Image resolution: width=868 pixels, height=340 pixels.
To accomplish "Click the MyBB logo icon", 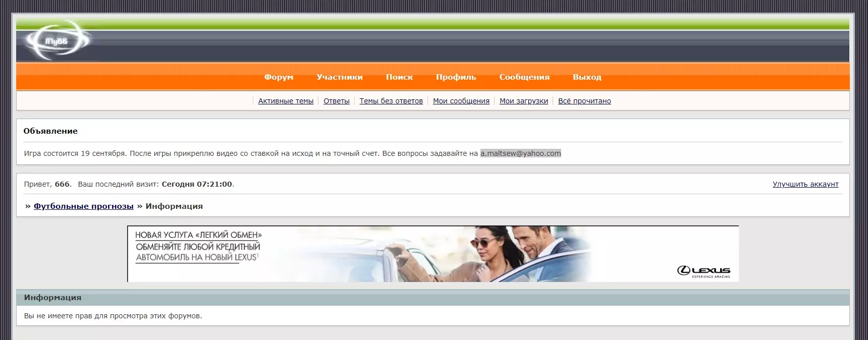I will point(58,40).
